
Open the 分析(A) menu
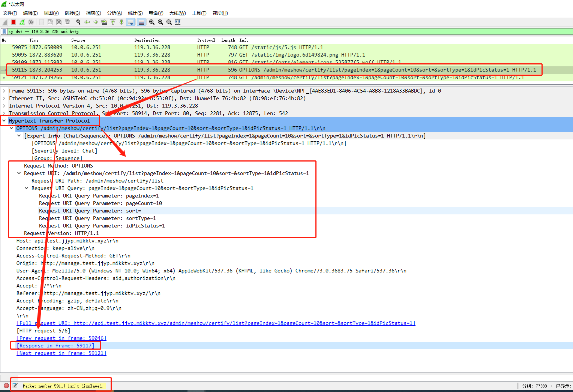[x=114, y=13]
